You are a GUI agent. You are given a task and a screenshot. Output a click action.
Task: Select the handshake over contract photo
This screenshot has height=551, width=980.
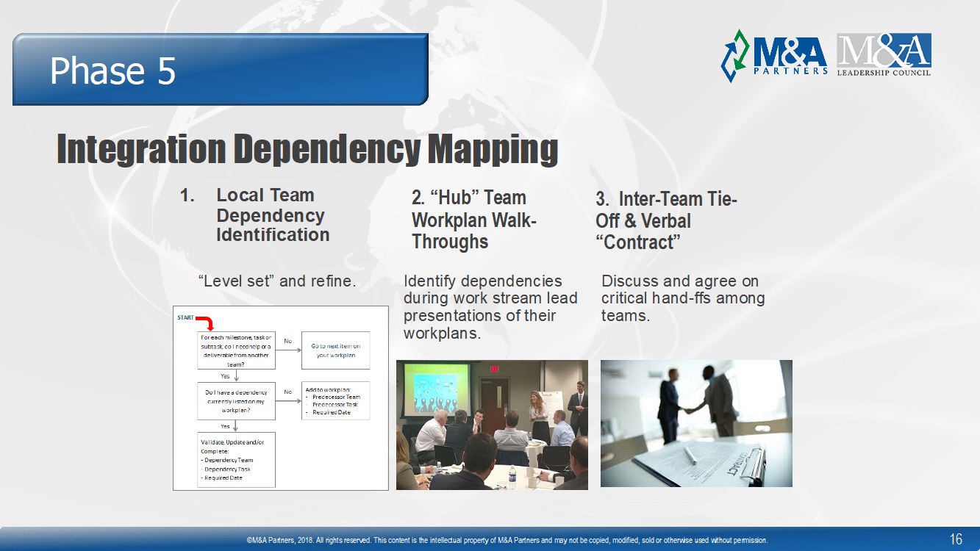(x=696, y=423)
